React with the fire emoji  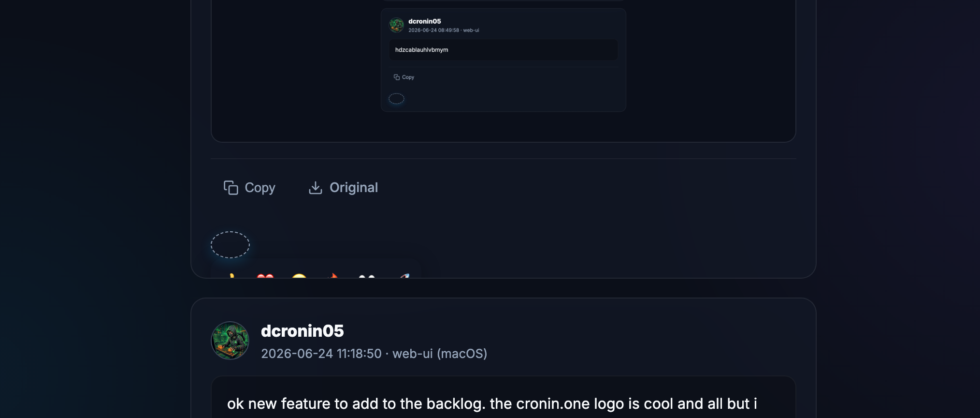point(333,276)
